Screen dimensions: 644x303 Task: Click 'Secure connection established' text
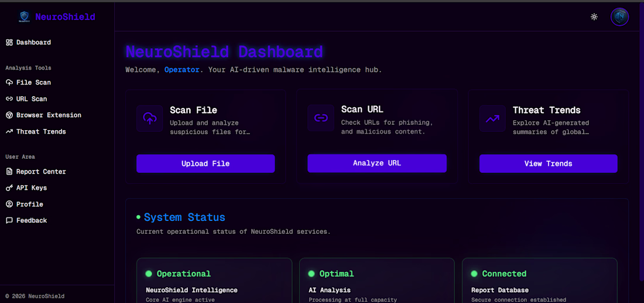pyautogui.click(x=518, y=300)
